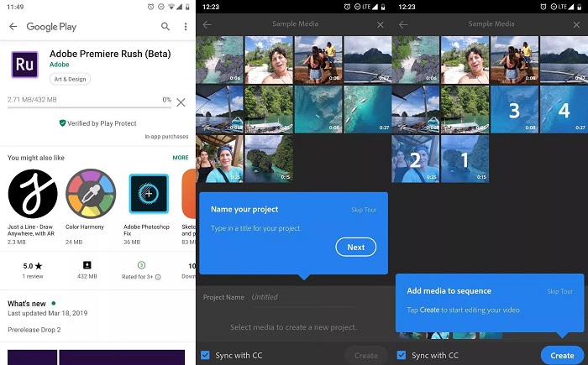Image resolution: width=588 pixels, height=365 pixels.
Task: Deselect the clip numbered 1
Action: (x=465, y=159)
